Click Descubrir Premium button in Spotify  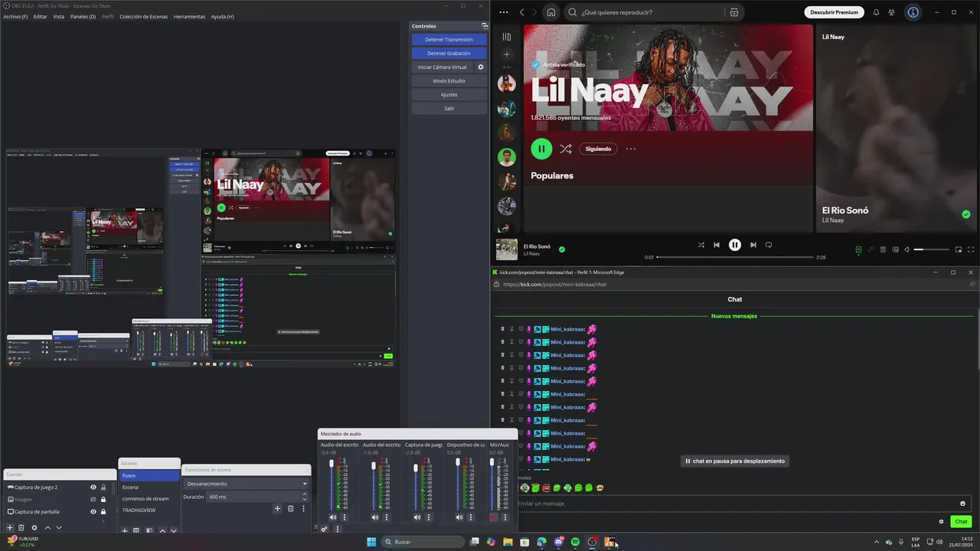tap(834, 12)
